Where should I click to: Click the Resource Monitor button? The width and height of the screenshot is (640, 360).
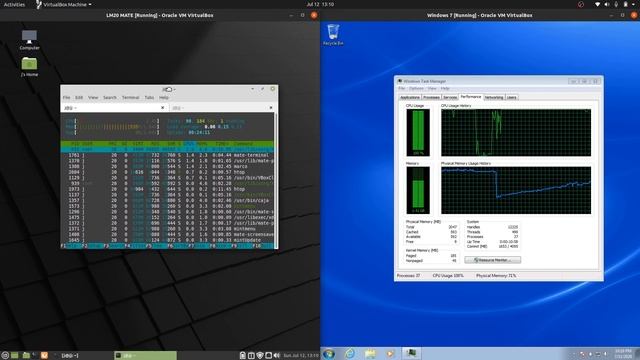point(493,260)
